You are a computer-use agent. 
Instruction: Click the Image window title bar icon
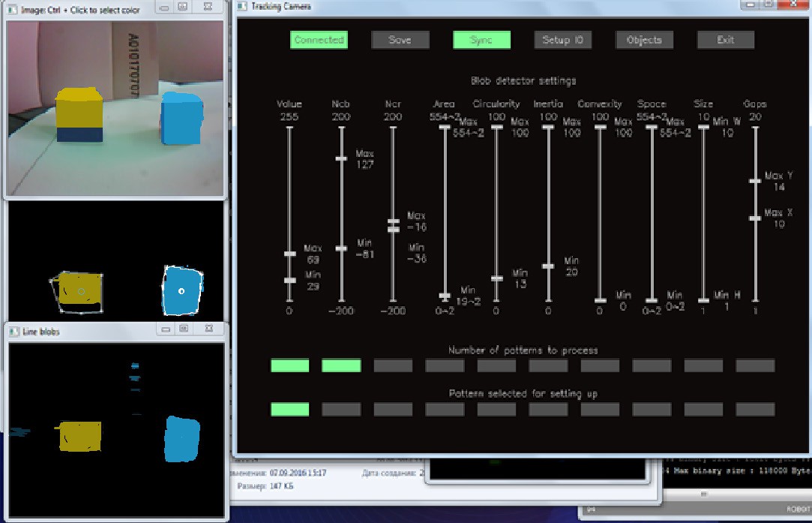pos(13,10)
